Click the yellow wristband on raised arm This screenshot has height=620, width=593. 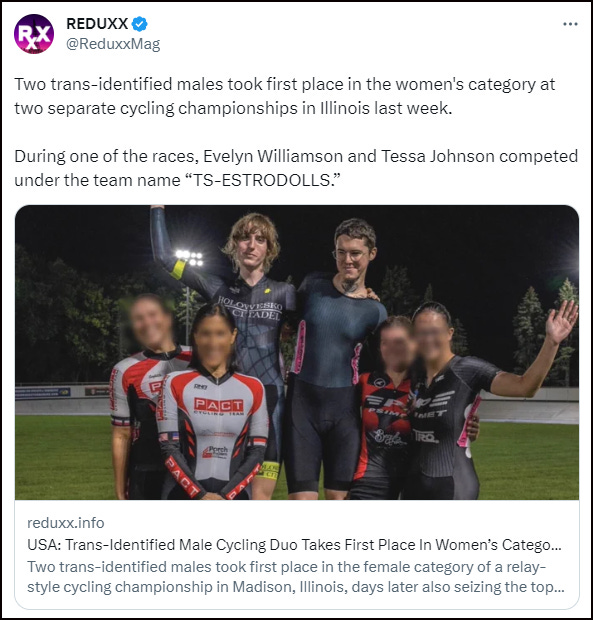[178, 269]
